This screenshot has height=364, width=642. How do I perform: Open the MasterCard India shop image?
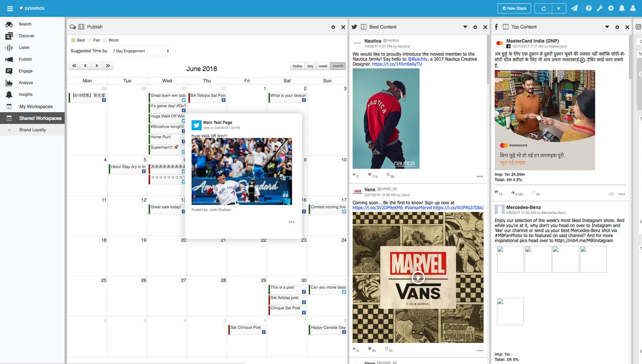click(545, 120)
